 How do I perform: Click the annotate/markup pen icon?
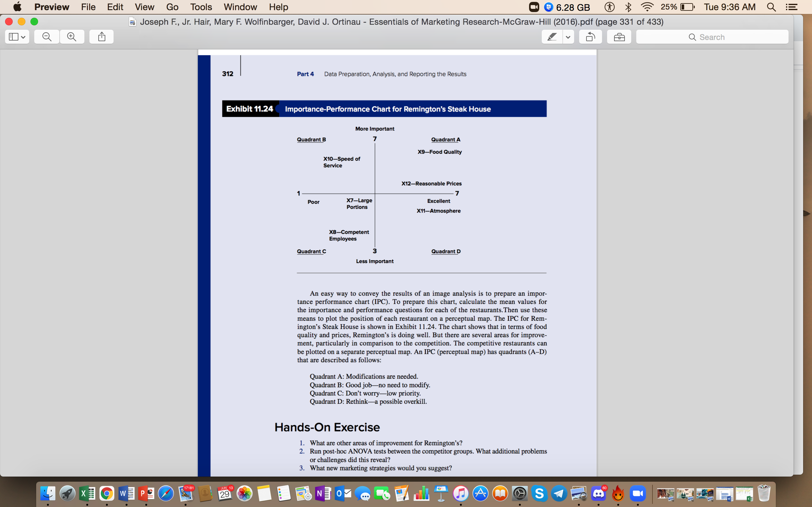(551, 36)
